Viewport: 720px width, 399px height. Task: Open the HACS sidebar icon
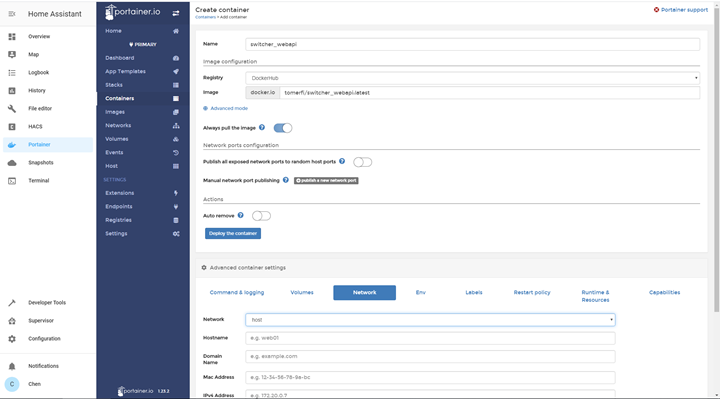click(x=12, y=127)
